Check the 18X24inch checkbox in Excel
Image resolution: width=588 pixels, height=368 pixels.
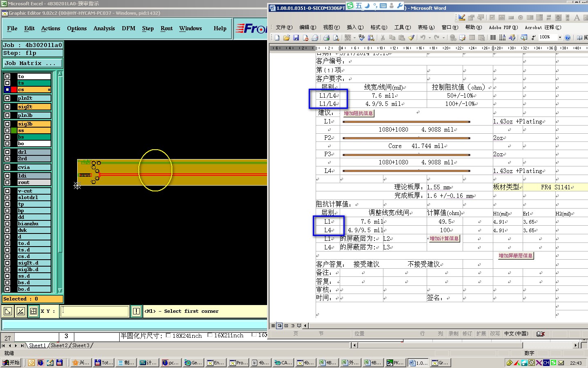pyautogui.click(x=169, y=336)
